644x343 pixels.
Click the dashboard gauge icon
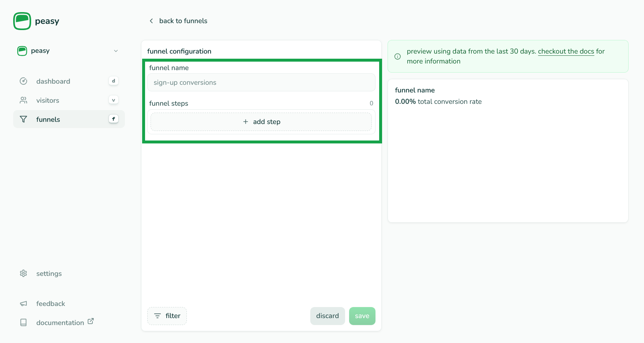coord(23,81)
